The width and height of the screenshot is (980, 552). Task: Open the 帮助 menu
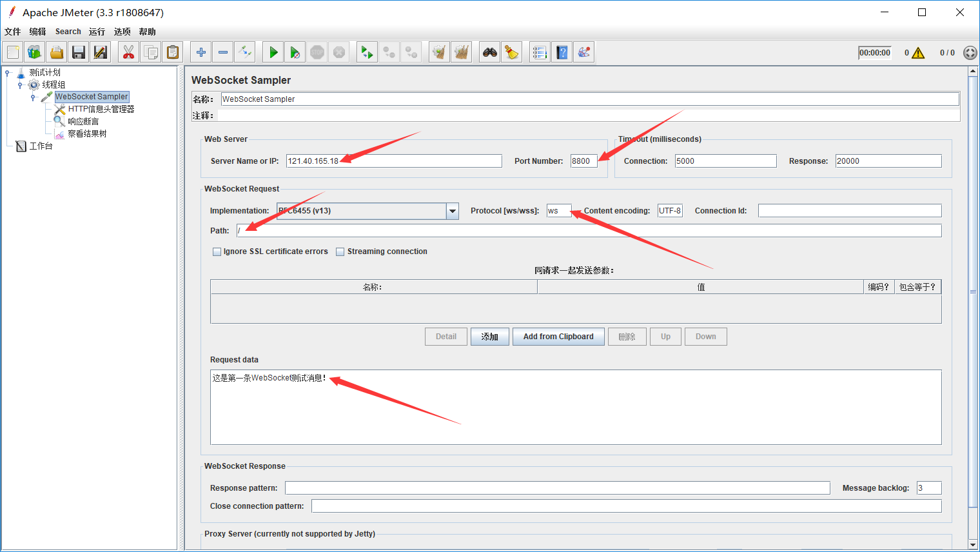(147, 32)
